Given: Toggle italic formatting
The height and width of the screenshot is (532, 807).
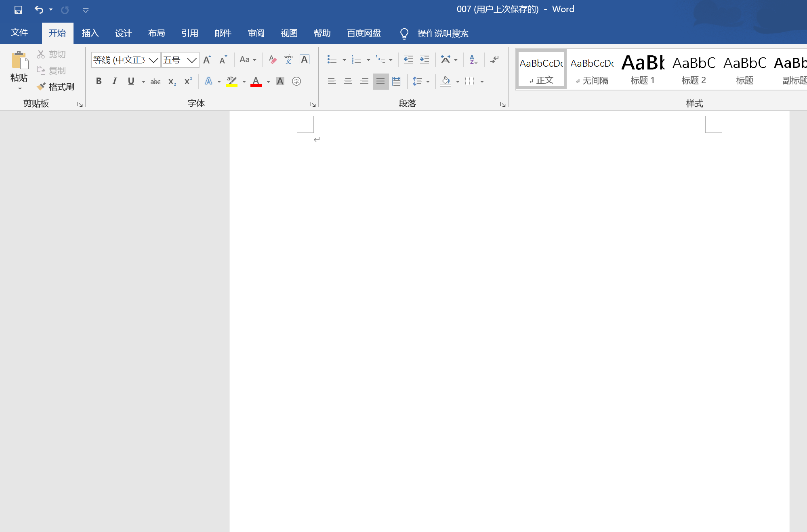Looking at the screenshot, I should (x=115, y=81).
